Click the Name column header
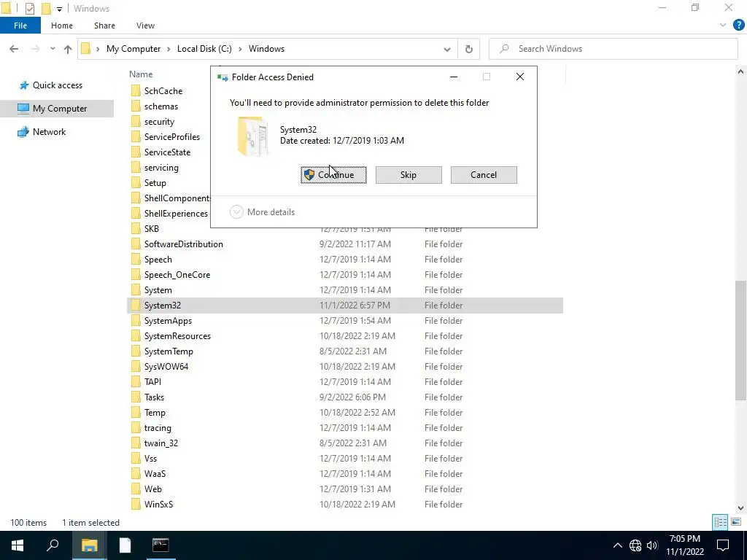 click(141, 74)
